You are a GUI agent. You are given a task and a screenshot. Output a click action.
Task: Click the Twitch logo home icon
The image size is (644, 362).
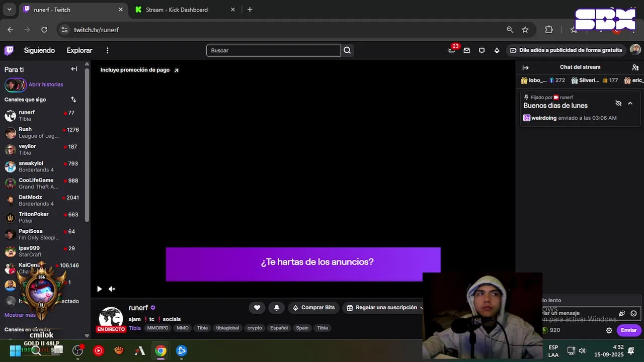point(9,50)
